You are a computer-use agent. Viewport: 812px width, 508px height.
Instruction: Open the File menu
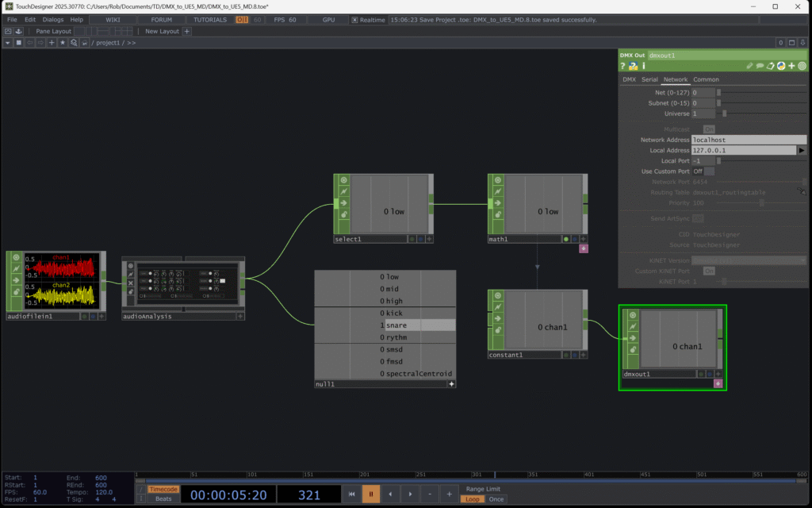tap(12, 20)
